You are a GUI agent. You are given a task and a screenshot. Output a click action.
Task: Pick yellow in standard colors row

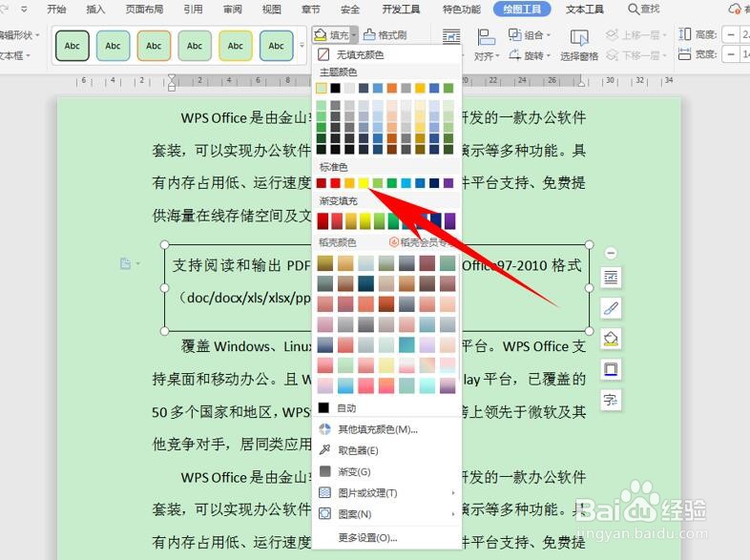click(364, 183)
